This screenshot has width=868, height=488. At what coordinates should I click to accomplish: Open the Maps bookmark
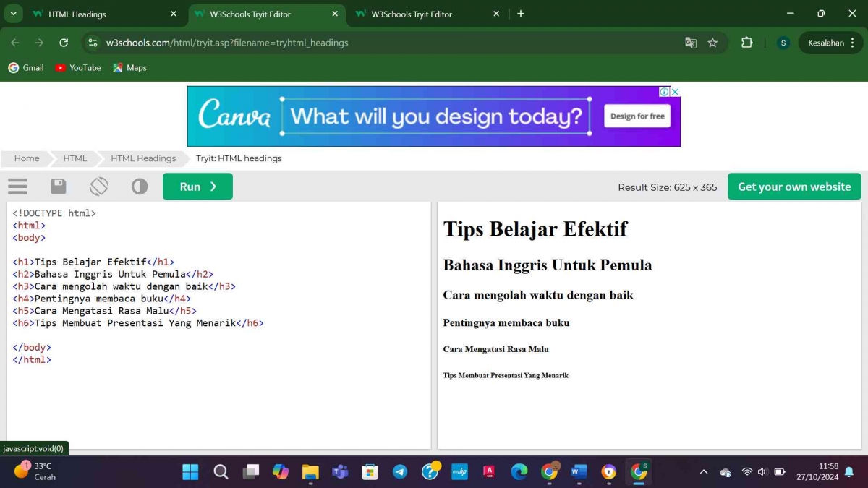click(130, 67)
